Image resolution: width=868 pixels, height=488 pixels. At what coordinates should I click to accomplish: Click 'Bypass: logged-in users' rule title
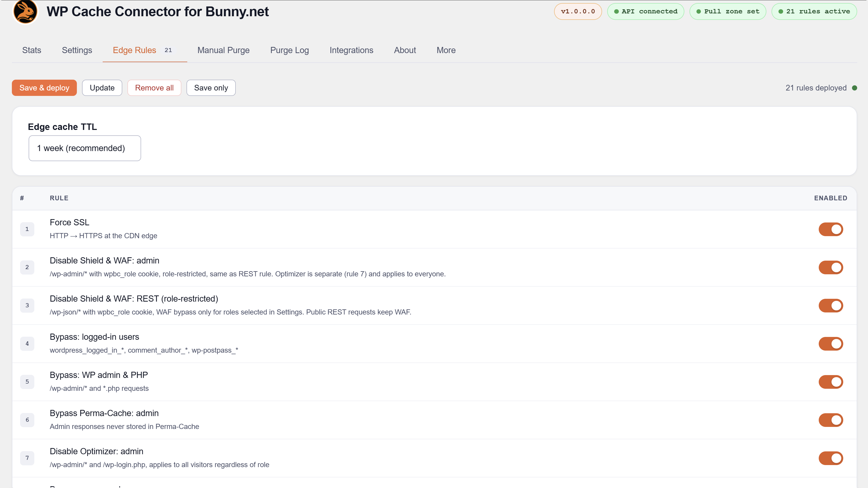[x=94, y=337]
